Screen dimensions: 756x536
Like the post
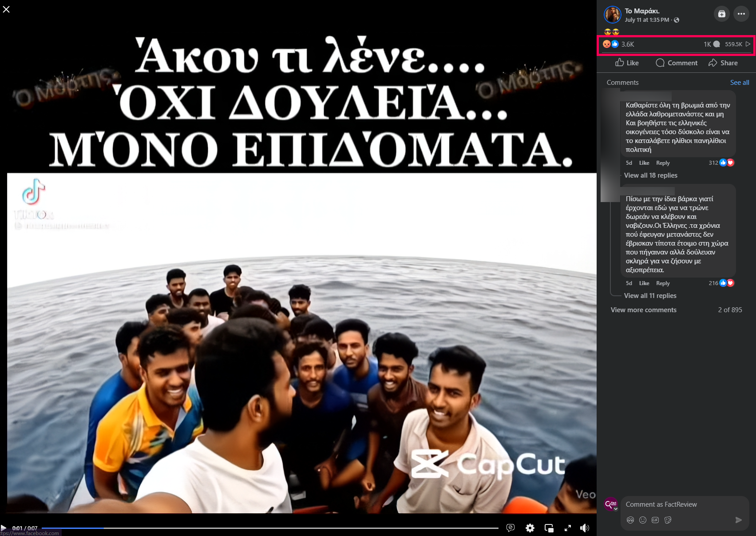pos(627,63)
